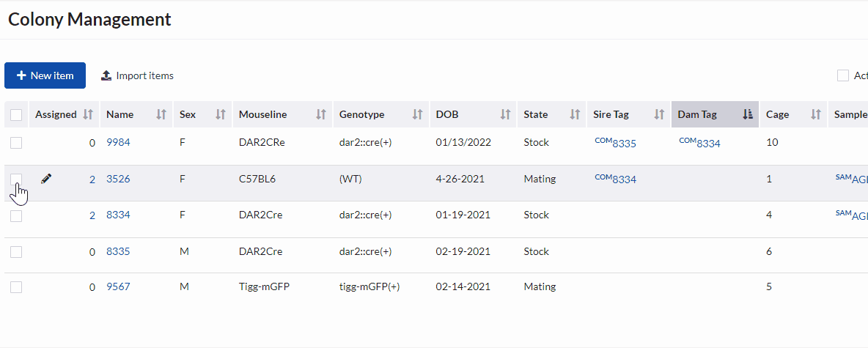Viewport: 868px width, 348px height.
Task: Sort table by Name column arrows
Action: 162,114
